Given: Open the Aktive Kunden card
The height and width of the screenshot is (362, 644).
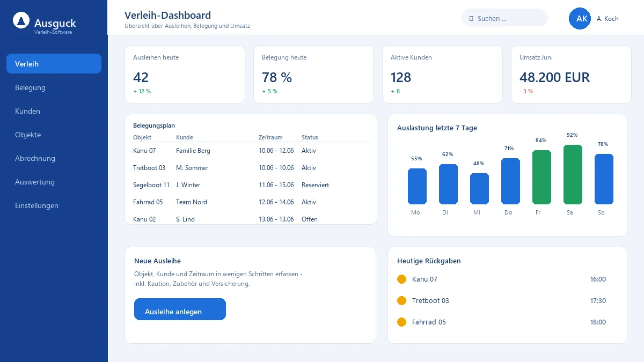Looking at the screenshot, I should pyautogui.click(x=442, y=74).
